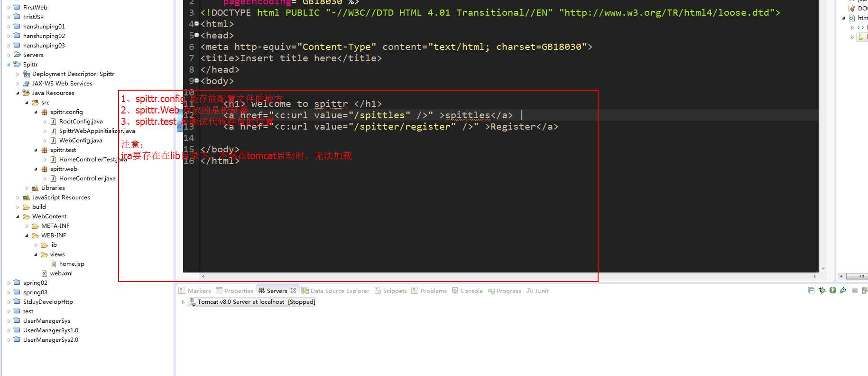This screenshot has width=868, height=376.
Task: Click the Libraries icon in Spittr
Action: click(35, 188)
